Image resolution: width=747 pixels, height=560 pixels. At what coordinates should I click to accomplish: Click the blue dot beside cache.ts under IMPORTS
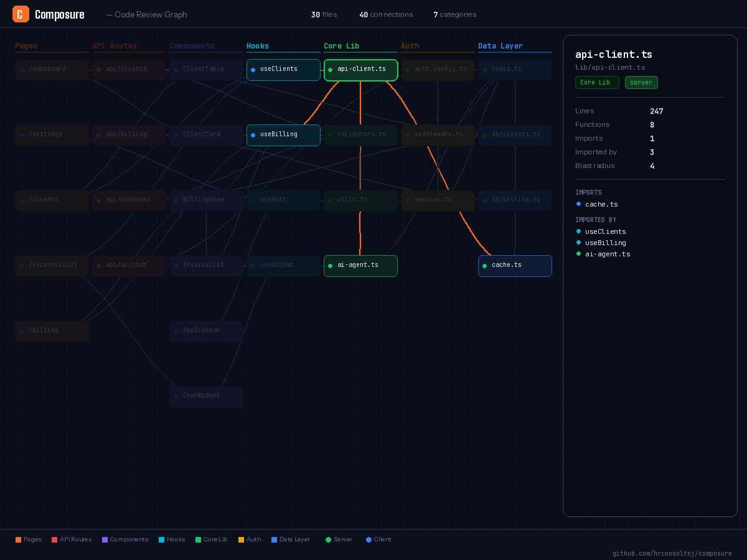(578, 204)
